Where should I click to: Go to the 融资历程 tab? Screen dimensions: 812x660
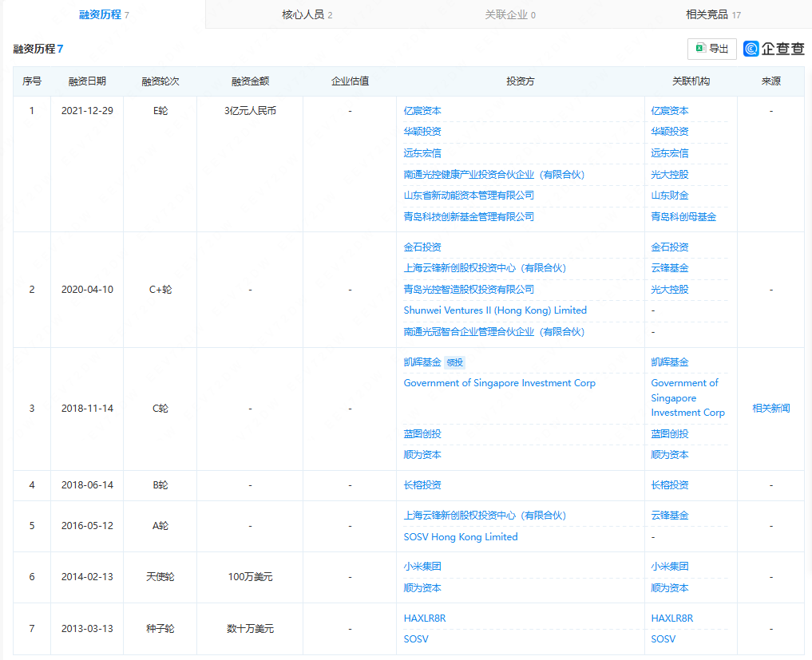105,14
